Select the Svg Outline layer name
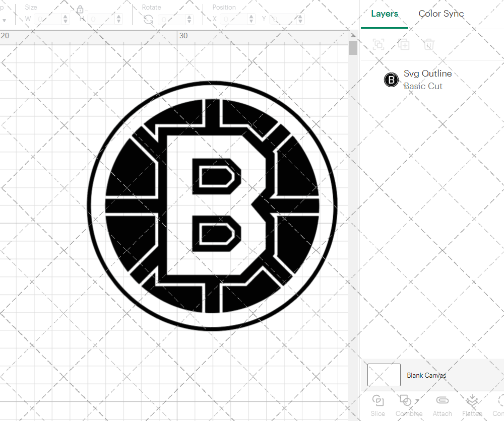Image resolution: width=504 pixels, height=421 pixels. click(x=427, y=74)
